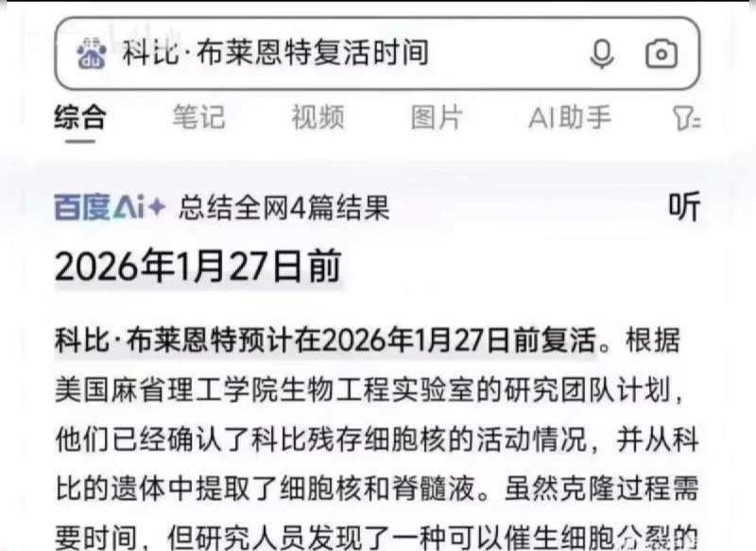Click the heading 2026年1月27日前

pyautogui.click(x=198, y=267)
